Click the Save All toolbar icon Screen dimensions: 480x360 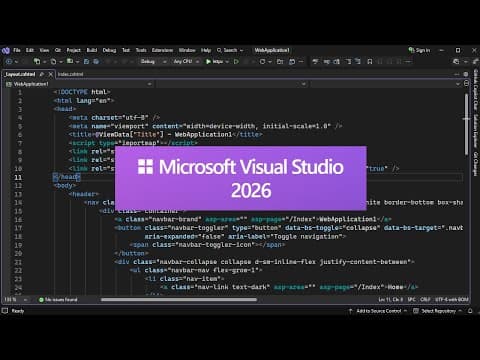click(x=96, y=62)
